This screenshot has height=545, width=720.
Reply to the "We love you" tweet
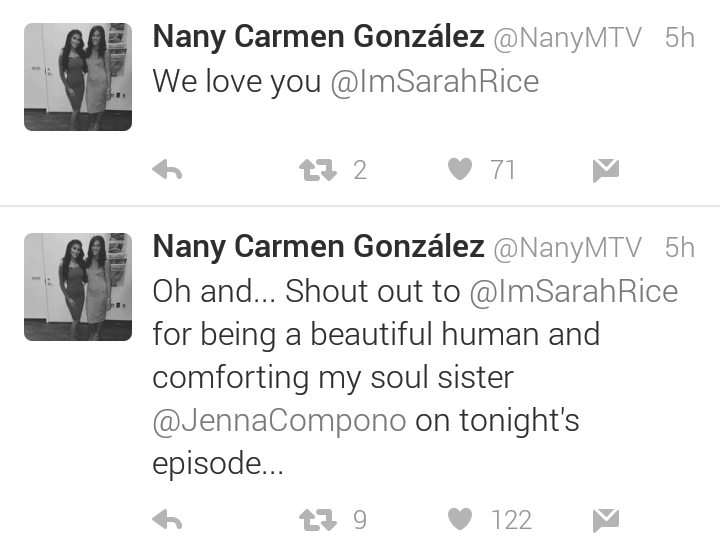(x=167, y=170)
